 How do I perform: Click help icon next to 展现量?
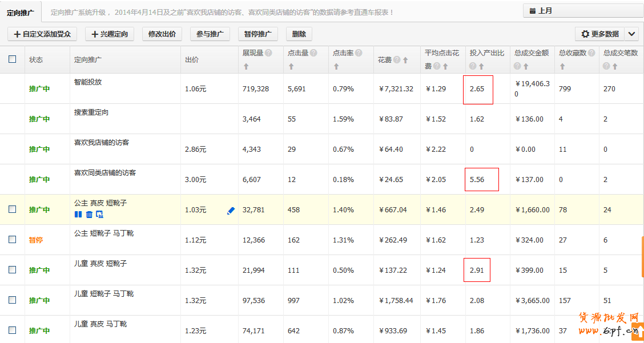click(268, 53)
